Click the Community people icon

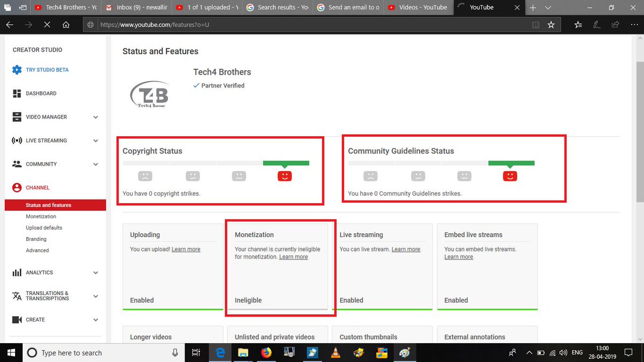tap(17, 164)
